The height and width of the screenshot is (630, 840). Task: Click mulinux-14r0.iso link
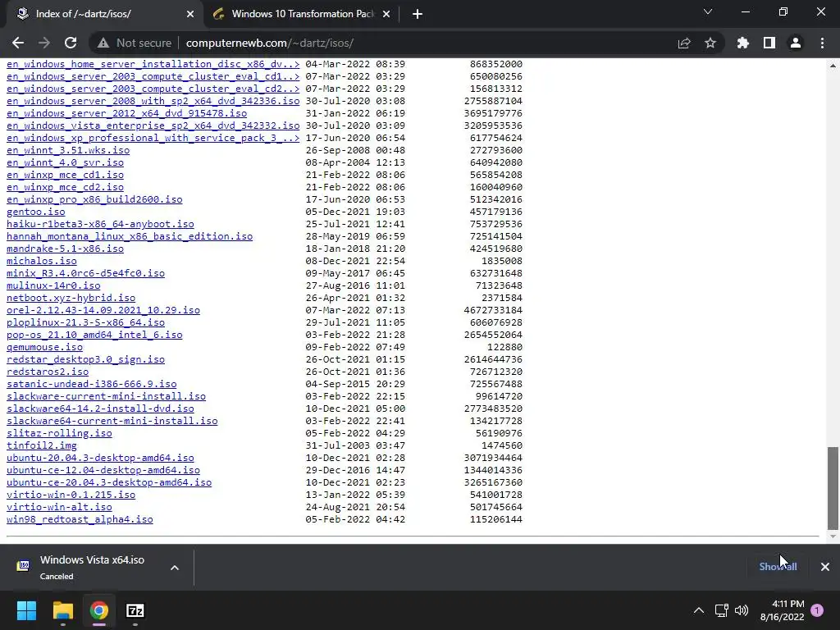[x=53, y=286]
